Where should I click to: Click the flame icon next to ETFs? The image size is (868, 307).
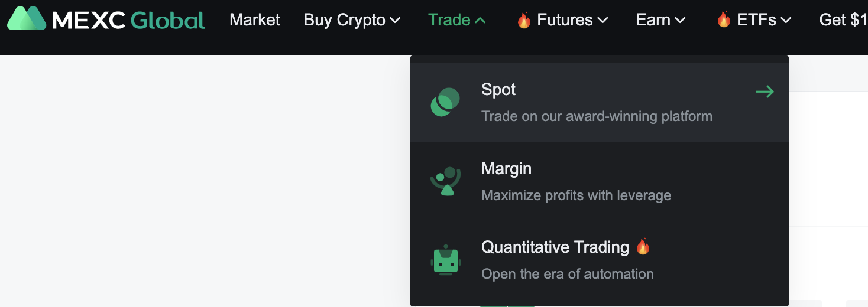pyautogui.click(x=724, y=20)
